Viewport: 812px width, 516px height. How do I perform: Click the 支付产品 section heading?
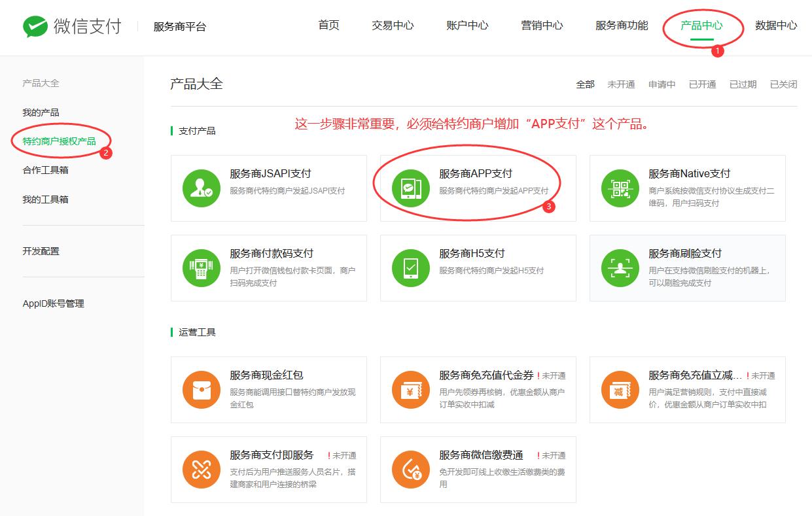[x=197, y=131]
